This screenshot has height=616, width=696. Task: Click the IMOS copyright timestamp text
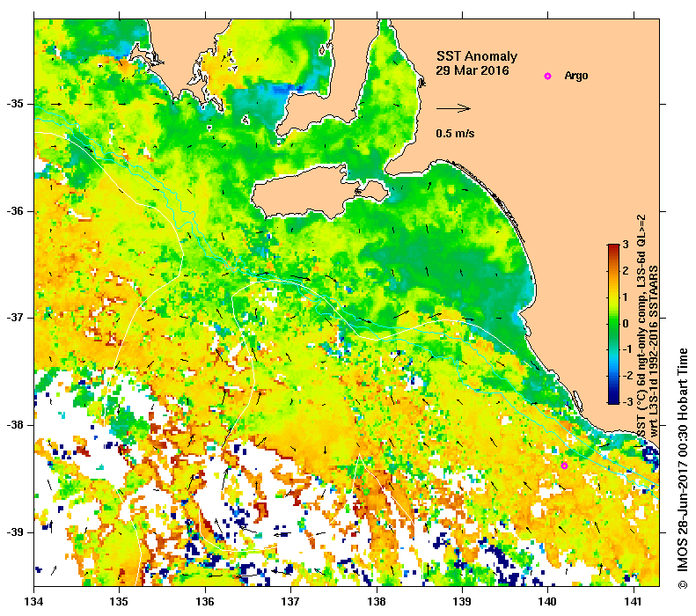pyautogui.click(x=682, y=469)
